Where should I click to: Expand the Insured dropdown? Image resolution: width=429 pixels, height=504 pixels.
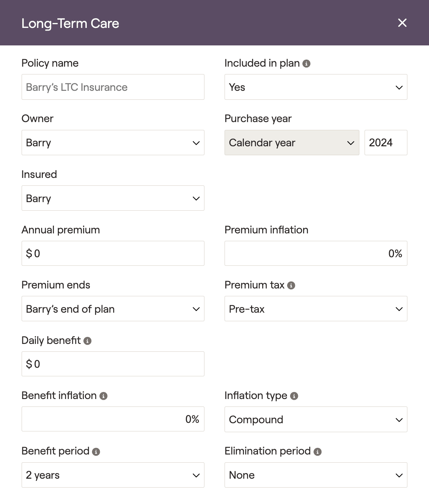(113, 198)
